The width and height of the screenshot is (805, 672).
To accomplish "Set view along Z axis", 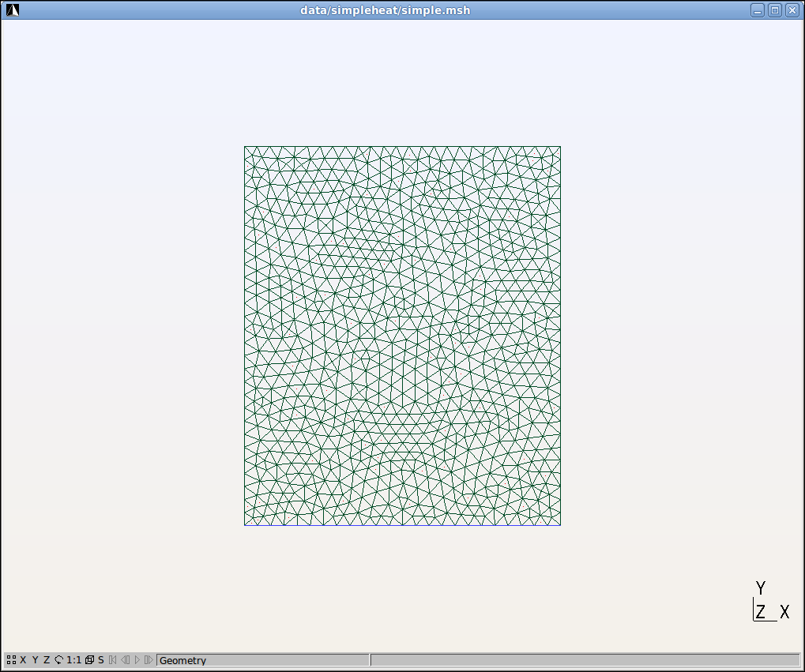I will 47,660.
